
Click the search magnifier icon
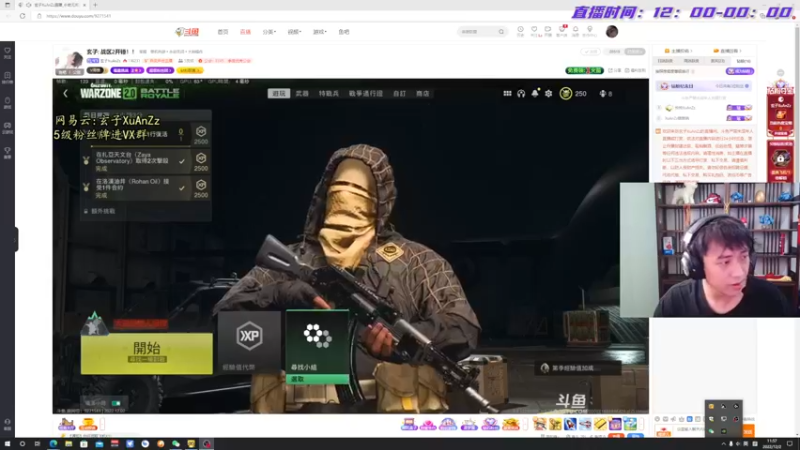pos(502,32)
